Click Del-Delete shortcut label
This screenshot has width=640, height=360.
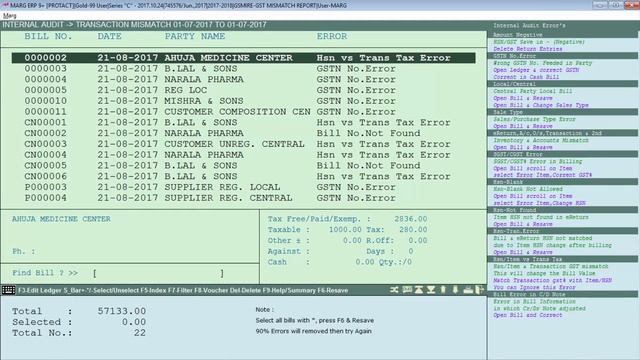(x=245, y=291)
